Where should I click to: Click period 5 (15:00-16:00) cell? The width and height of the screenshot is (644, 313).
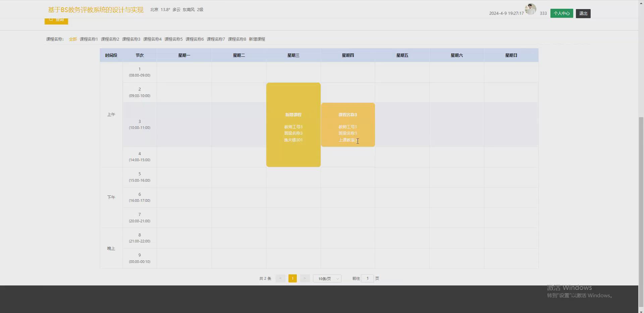tap(140, 177)
